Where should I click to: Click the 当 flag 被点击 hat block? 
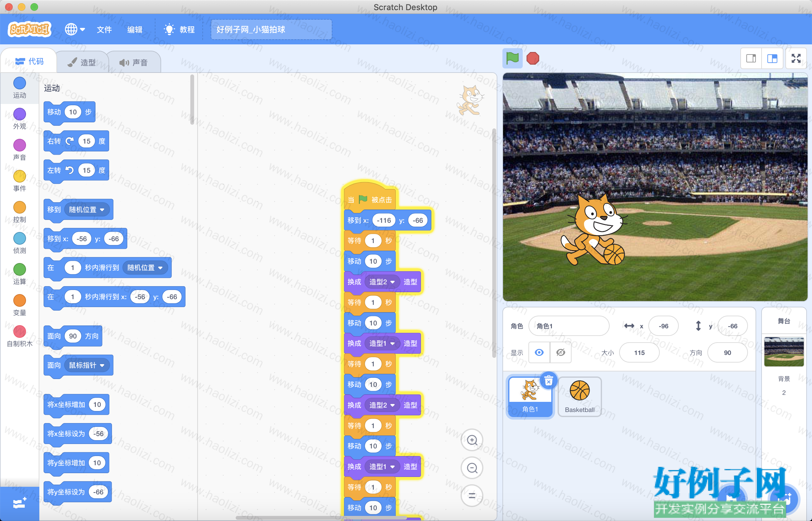[370, 196]
